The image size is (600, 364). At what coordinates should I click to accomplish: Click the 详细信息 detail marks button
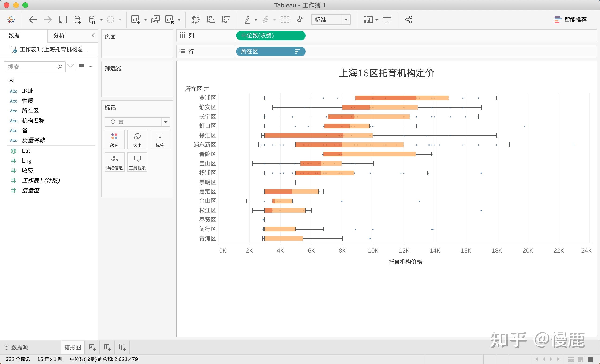click(x=114, y=162)
